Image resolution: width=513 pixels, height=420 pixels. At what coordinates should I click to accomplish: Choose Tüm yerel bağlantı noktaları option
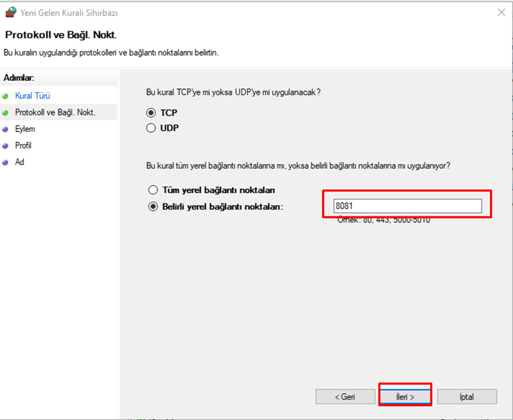(153, 190)
